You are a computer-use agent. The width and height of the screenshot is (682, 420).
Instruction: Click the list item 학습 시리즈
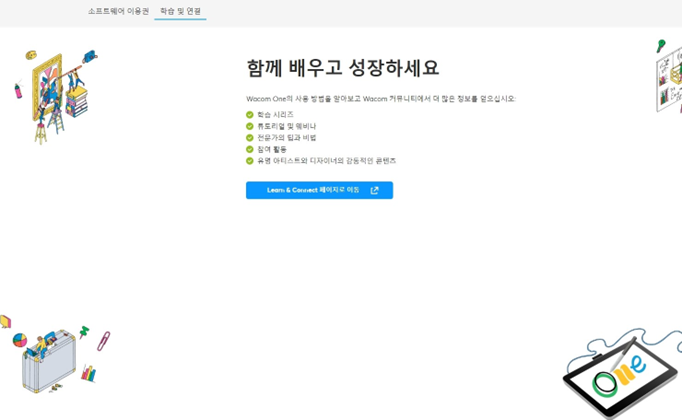[x=275, y=114]
